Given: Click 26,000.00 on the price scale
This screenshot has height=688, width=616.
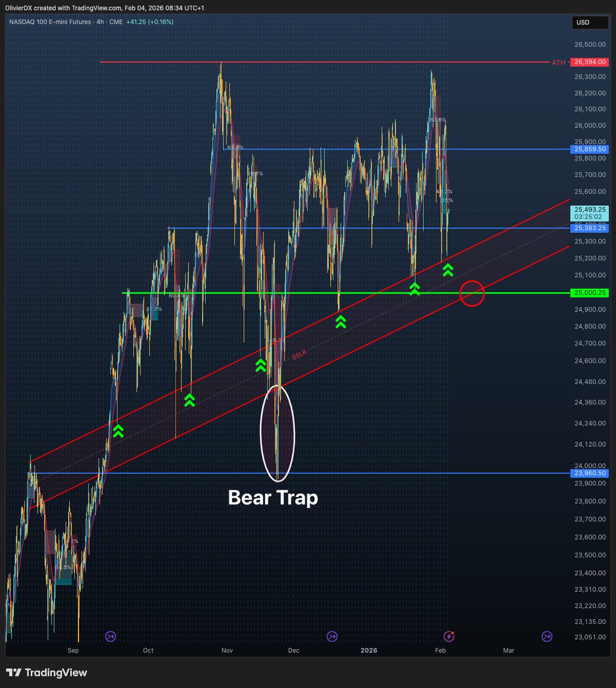Looking at the screenshot, I should coord(590,126).
